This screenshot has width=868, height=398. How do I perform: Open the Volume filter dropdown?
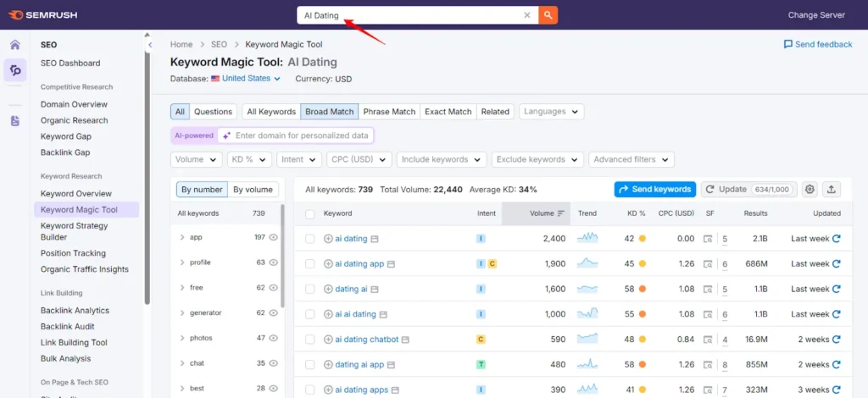tap(196, 159)
